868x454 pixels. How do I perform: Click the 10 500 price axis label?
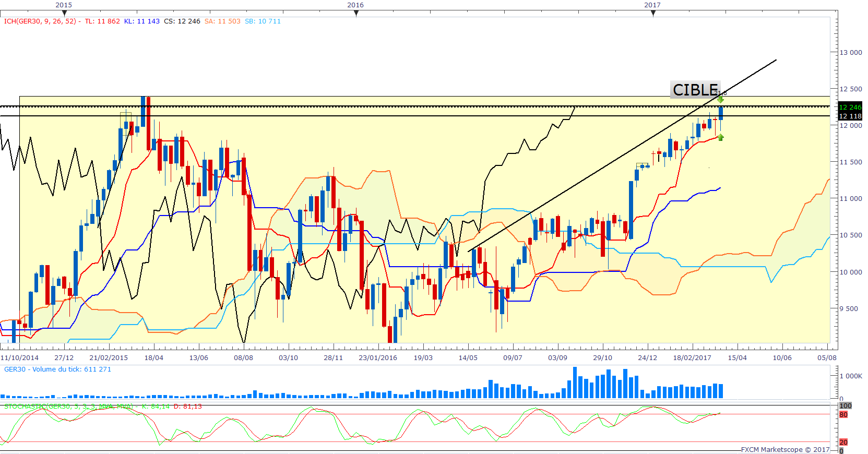[851, 235]
